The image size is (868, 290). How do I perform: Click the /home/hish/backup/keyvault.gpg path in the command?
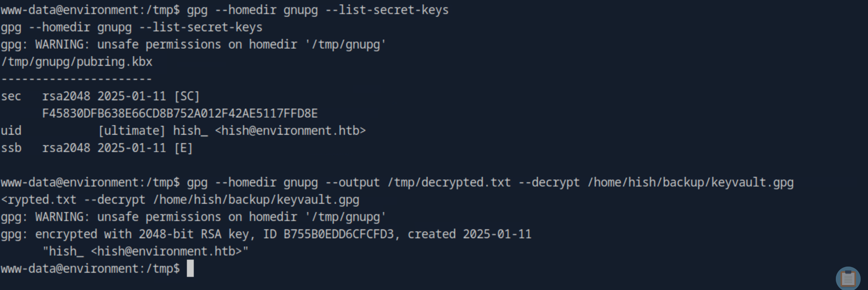point(691,182)
